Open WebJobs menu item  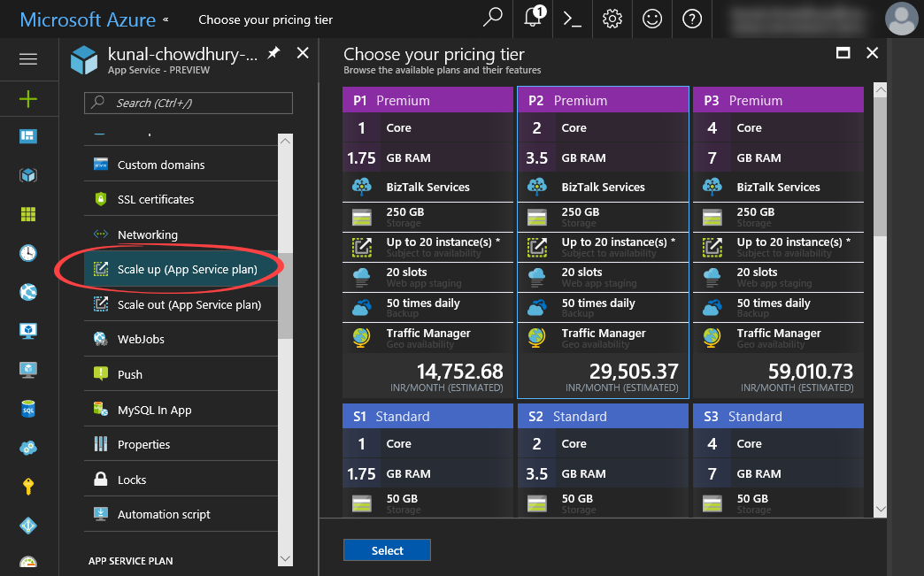tap(181, 339)
